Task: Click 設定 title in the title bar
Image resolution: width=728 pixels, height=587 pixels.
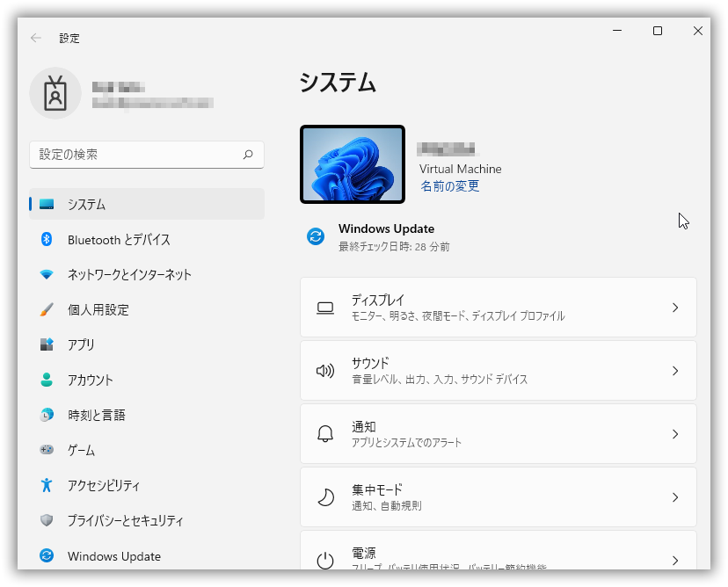Action: coord(69,38)
